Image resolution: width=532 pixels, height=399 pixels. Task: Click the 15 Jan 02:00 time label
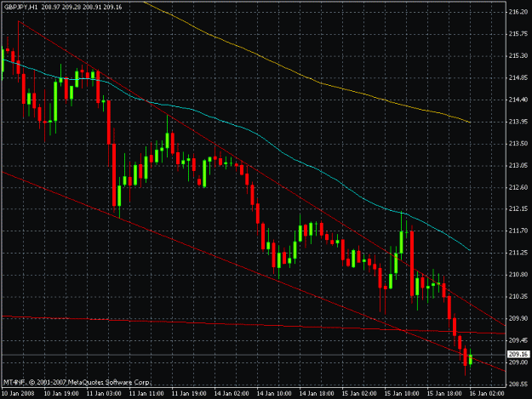tap(359, 393)
